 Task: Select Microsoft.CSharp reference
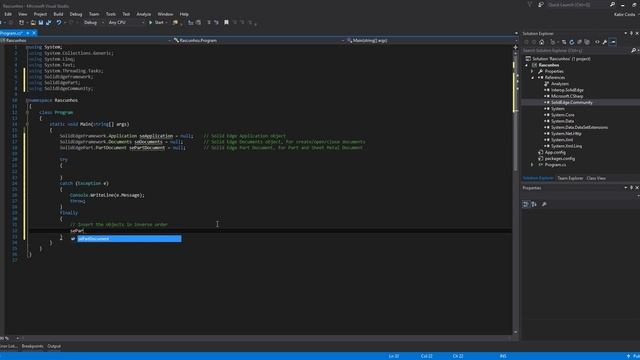click(x=567, y=96)
